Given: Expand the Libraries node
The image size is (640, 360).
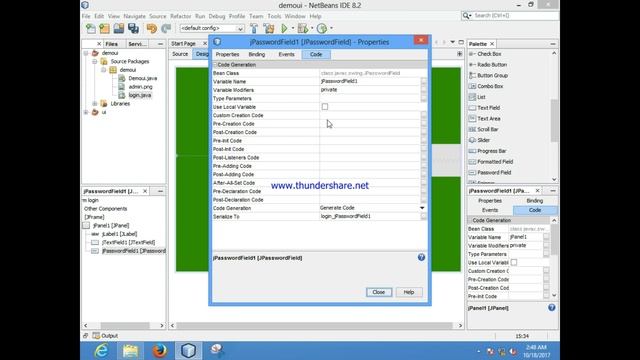Looking at the screenshot, I should [x=95, y=104].
